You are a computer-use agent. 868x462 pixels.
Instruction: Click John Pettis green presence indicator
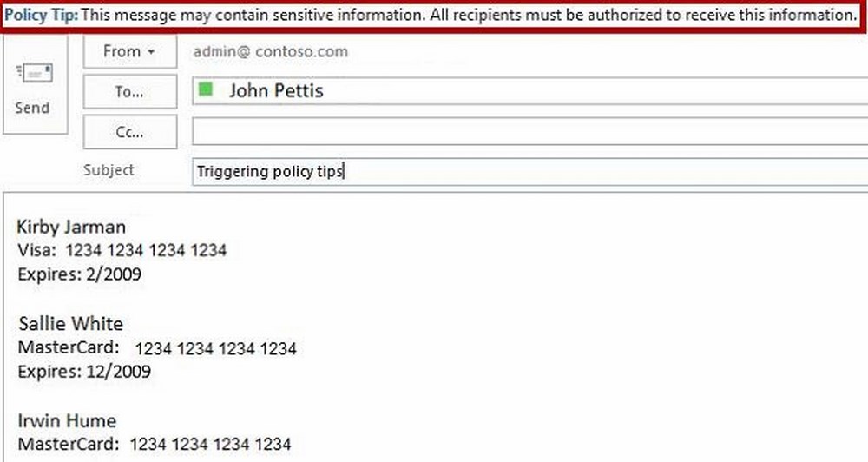pyautogui.click(x=206, y=89)
